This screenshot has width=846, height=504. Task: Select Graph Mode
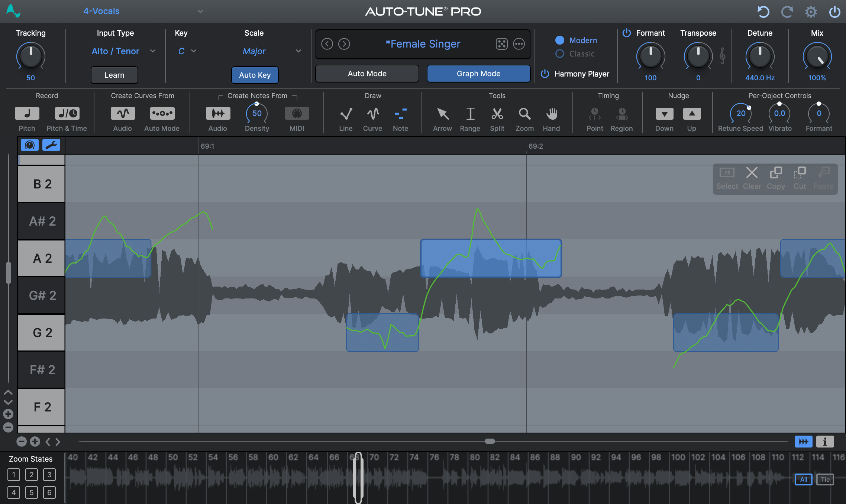tap(478, 73)
